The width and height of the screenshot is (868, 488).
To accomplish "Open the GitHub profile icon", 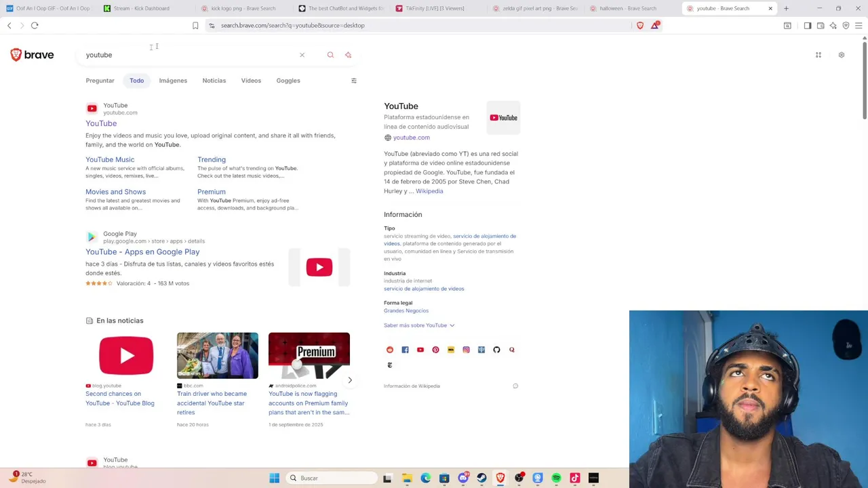I will tap(496, 350).
